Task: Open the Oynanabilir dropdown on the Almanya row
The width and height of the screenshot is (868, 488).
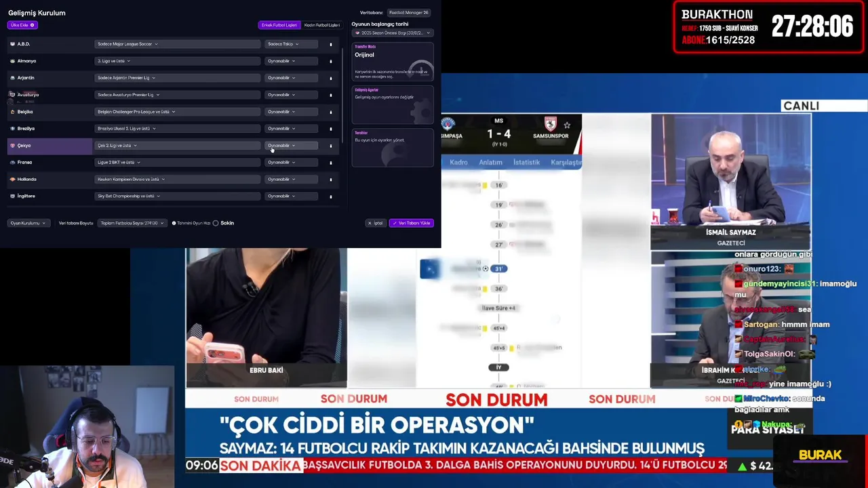Action: tap(291, 61)
